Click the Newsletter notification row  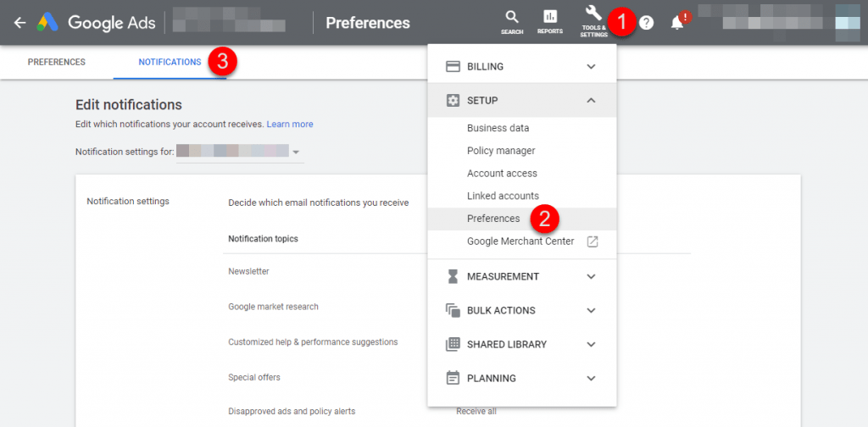[x=248, y=272]
